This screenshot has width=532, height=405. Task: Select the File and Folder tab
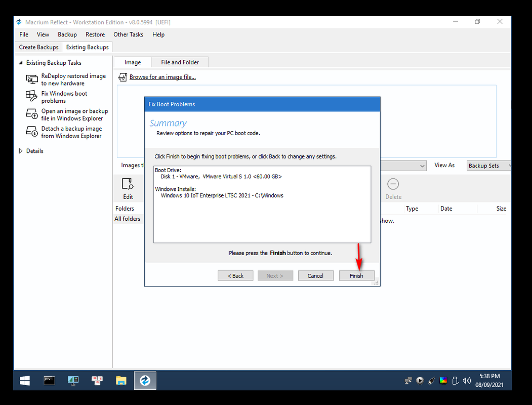(180, 62)
